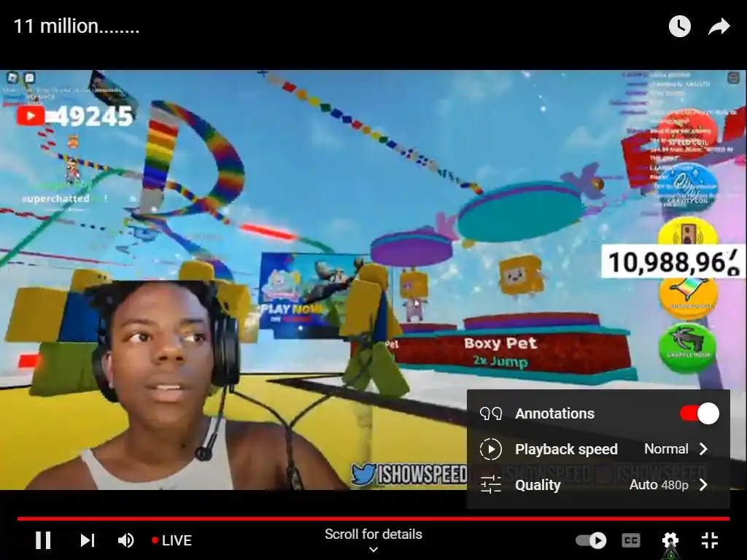Skip to the next video

[x=88, y=540]
